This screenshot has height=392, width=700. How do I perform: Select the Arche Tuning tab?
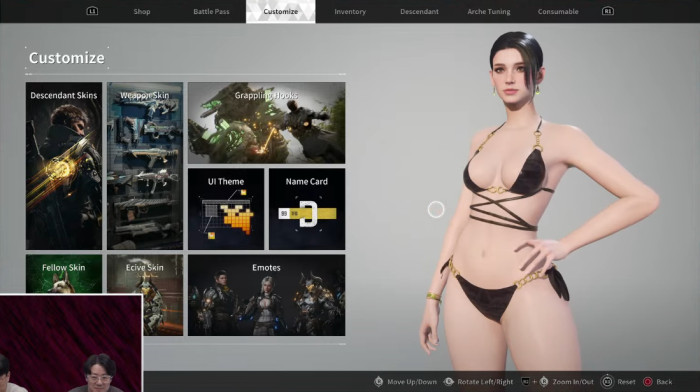(x=489, y=12)
